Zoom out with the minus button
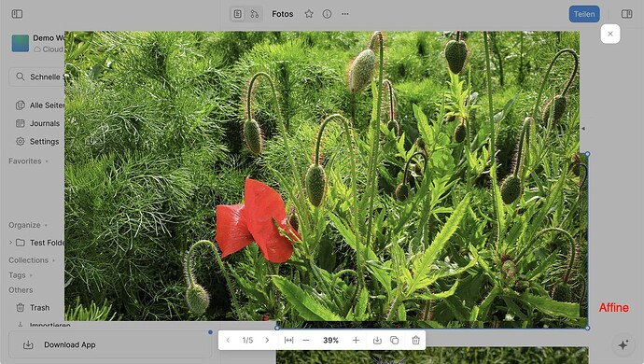Viewport: 644px width, 364px height. point(306,340)
